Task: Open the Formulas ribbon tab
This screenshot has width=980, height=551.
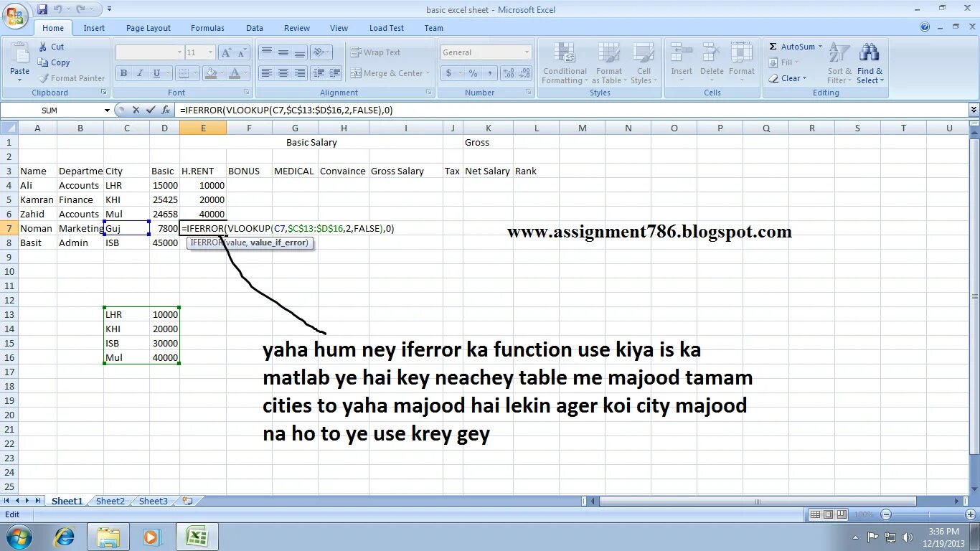Action: coord(207,28)
